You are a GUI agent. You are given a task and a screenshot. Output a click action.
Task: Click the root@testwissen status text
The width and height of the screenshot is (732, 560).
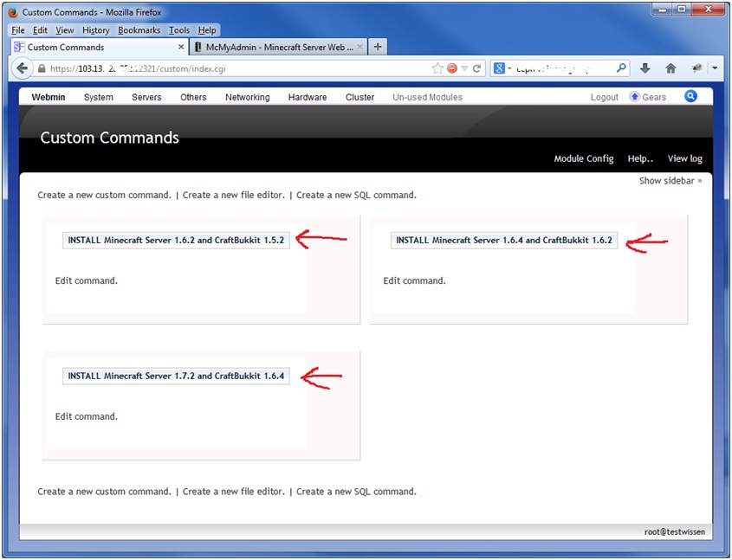tap(675, 532)
